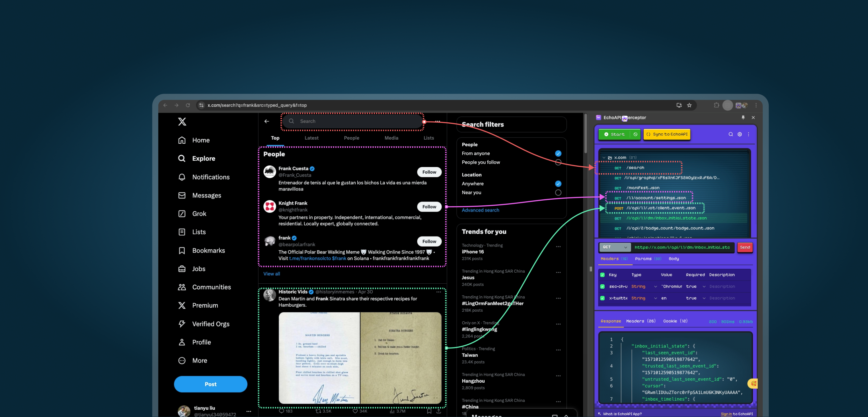Open type dropdown for sec-ch-u row
868x417 pixels.
pos(655,286)
